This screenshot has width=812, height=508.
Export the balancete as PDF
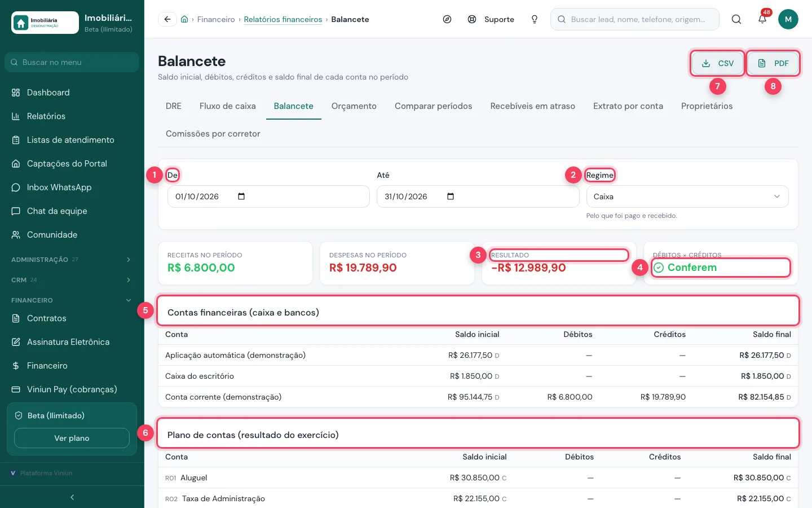773,63
